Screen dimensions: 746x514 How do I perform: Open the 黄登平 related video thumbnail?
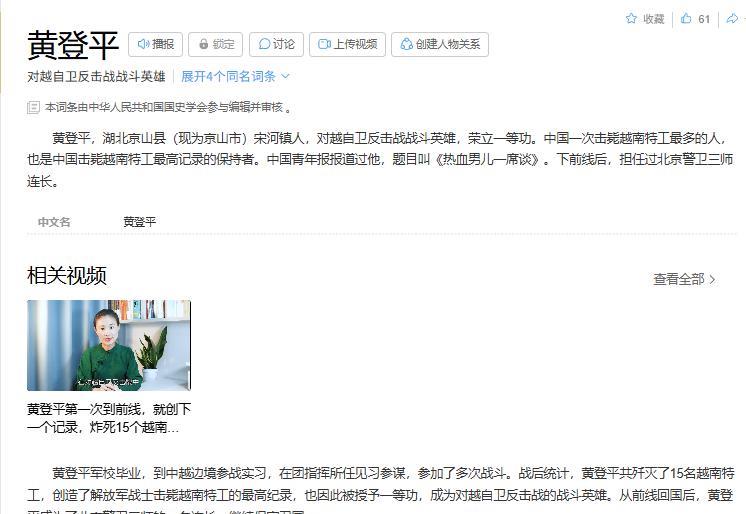pos(109,346)
